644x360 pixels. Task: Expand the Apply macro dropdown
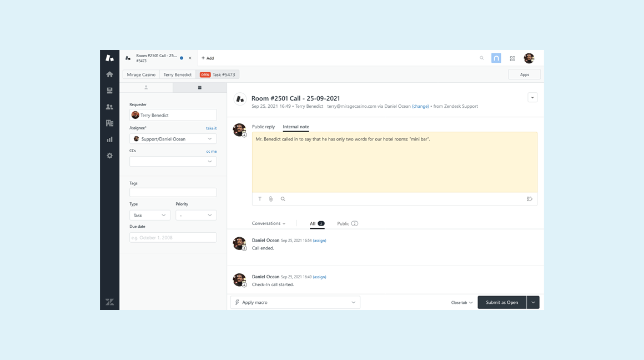tap(295, 302)
